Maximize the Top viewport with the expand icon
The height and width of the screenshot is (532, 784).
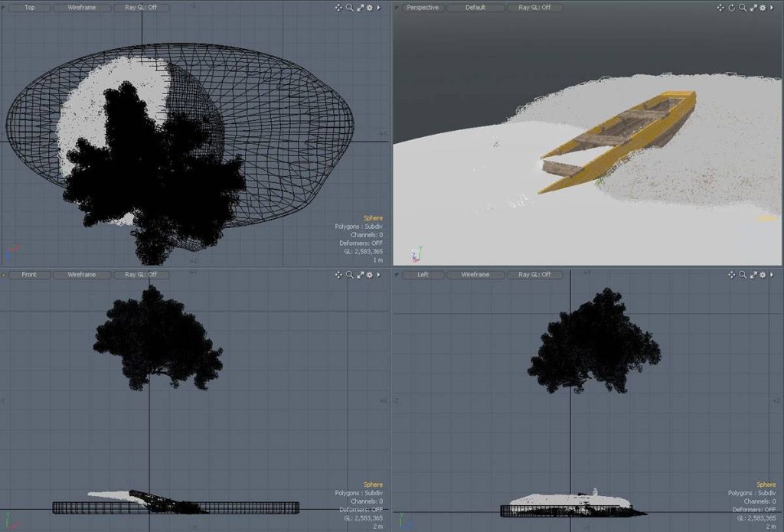coord(360,8)
